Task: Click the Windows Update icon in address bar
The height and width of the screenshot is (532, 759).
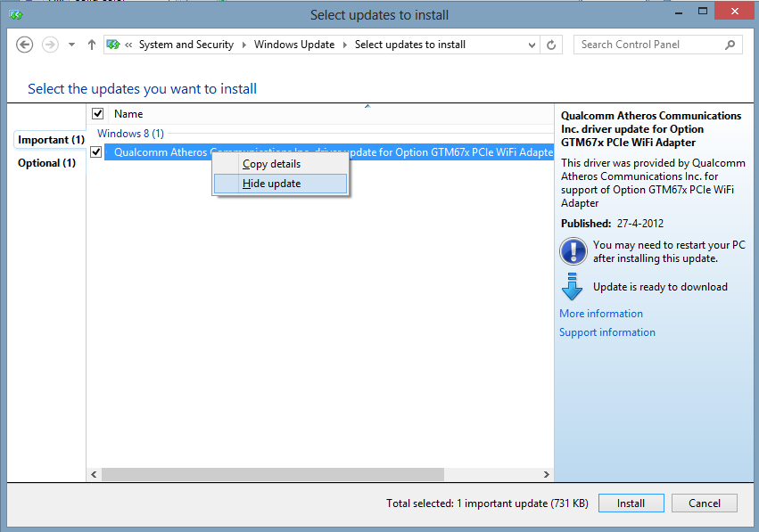Action: click(113, 45)
